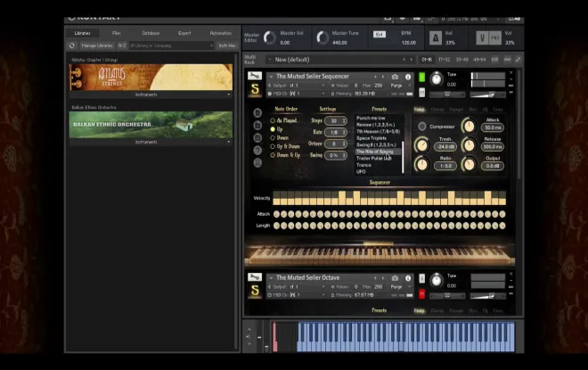Click the keyboard octave shift down arrow
The width and height of the screenshot is (588, 370).
pyautogui.click(x=249, y=343)
